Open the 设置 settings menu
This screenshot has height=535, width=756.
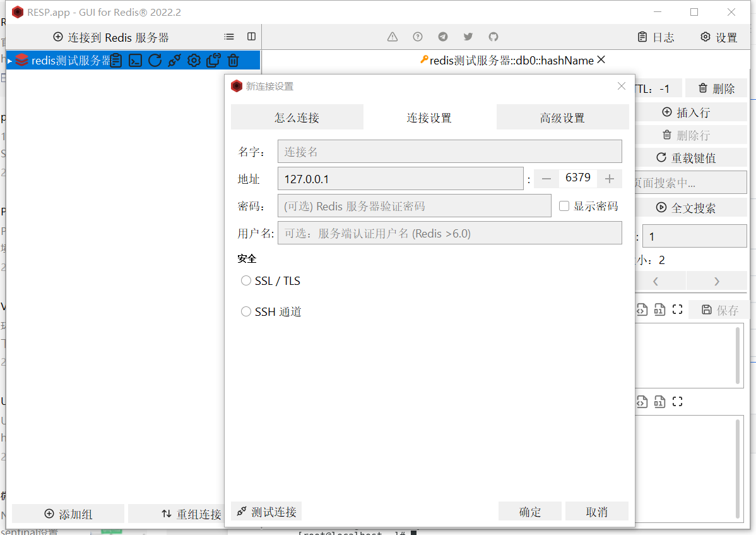(719, 37)
